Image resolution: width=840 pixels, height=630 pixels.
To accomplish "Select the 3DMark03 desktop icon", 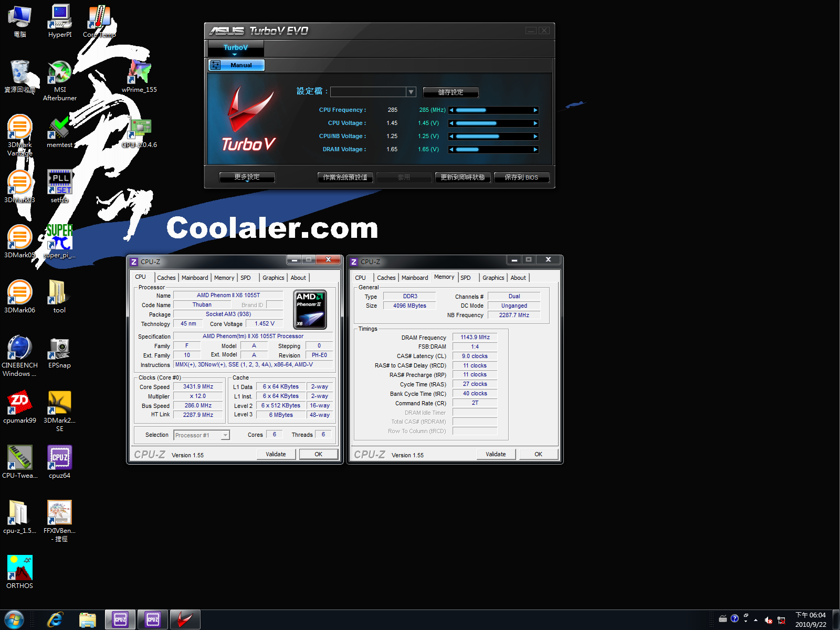I will click(20, 186).
